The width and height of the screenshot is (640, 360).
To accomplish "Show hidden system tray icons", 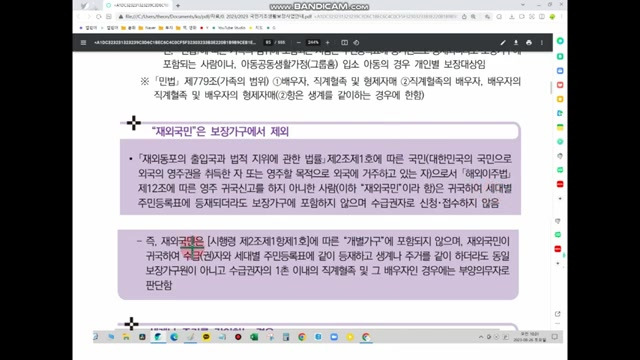I will click(481, 337).
